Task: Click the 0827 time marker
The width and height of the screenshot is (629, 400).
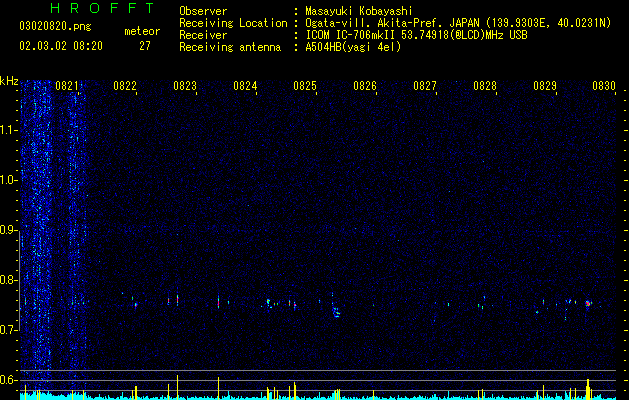Action: (425, 86)
